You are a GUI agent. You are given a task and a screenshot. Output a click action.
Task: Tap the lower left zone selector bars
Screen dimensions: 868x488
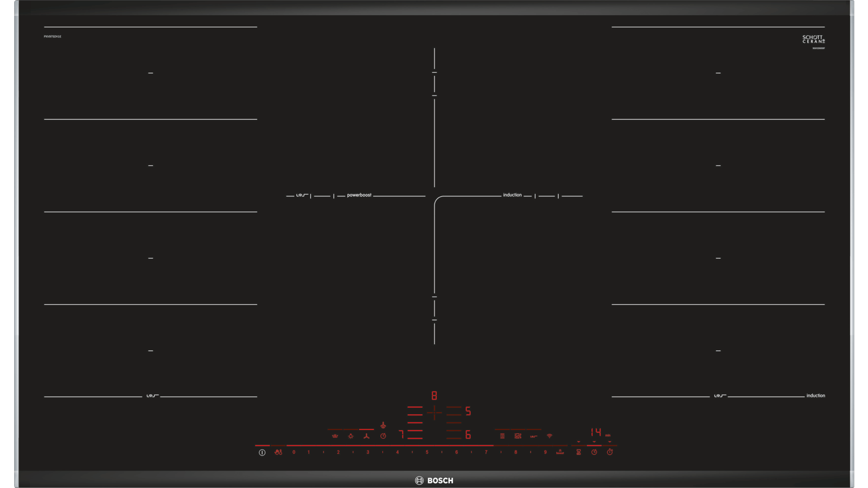(415, 434)
